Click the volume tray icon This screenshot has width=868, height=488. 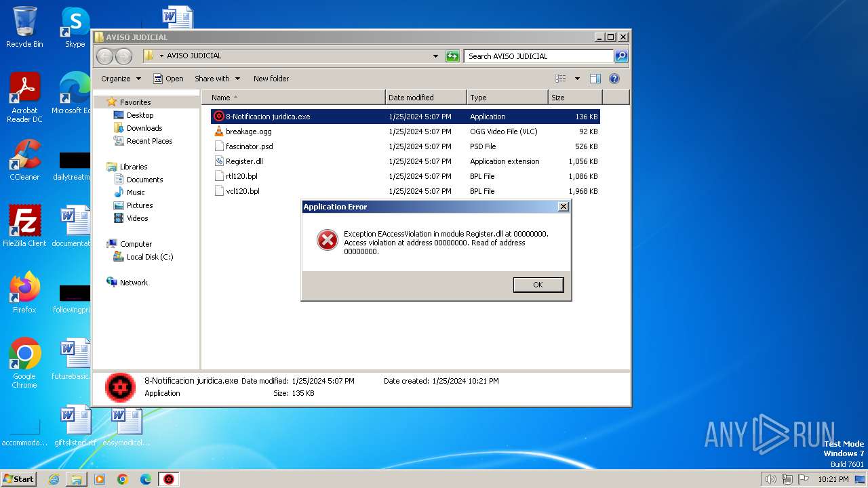tap(770, 479)
